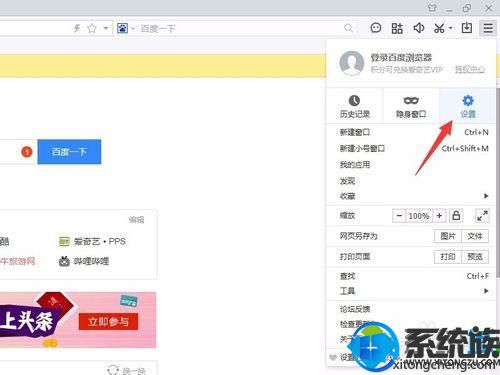
Task: Click the search magnifier icon
Action: coord(348,28)
